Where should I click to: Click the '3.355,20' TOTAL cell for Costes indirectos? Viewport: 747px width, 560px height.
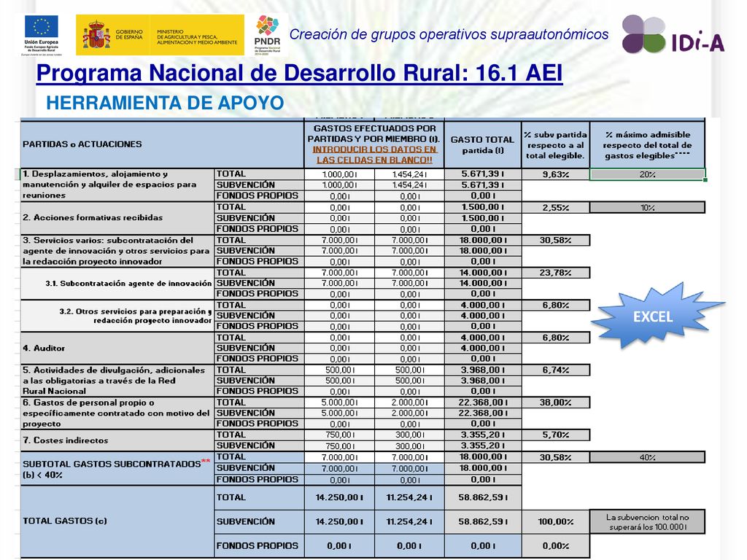click(x=483, y=435)
